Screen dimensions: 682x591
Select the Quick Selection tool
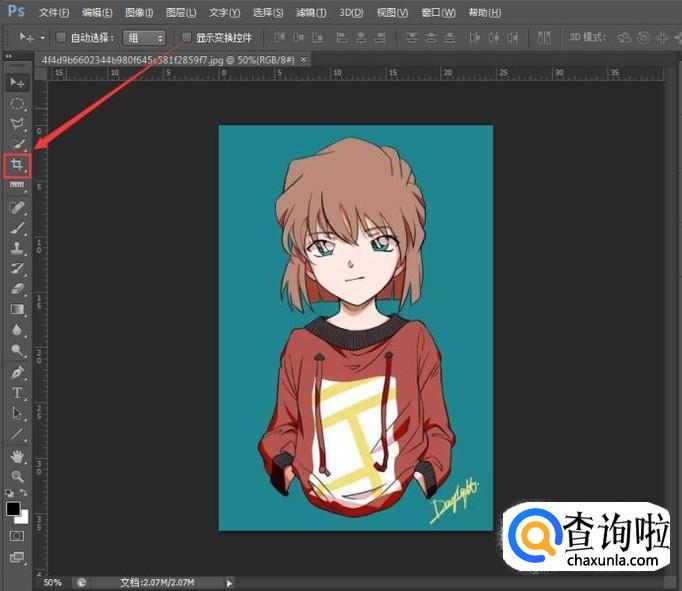pos(17,144)
